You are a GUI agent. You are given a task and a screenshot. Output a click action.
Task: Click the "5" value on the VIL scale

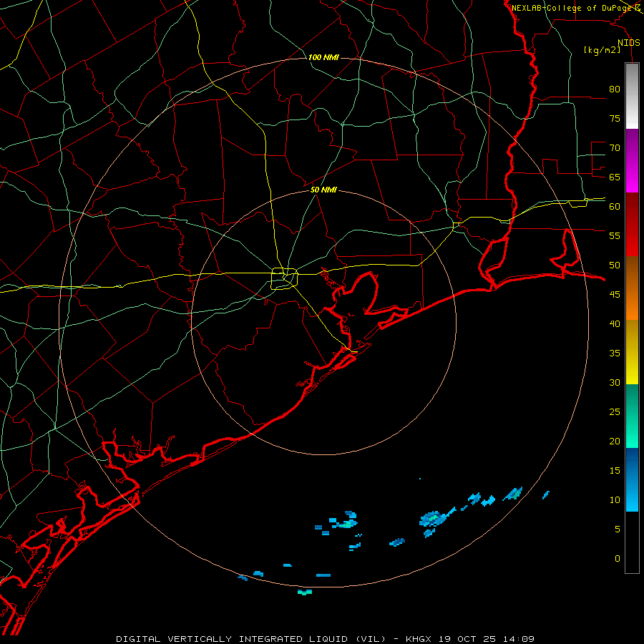coord(618,529)
